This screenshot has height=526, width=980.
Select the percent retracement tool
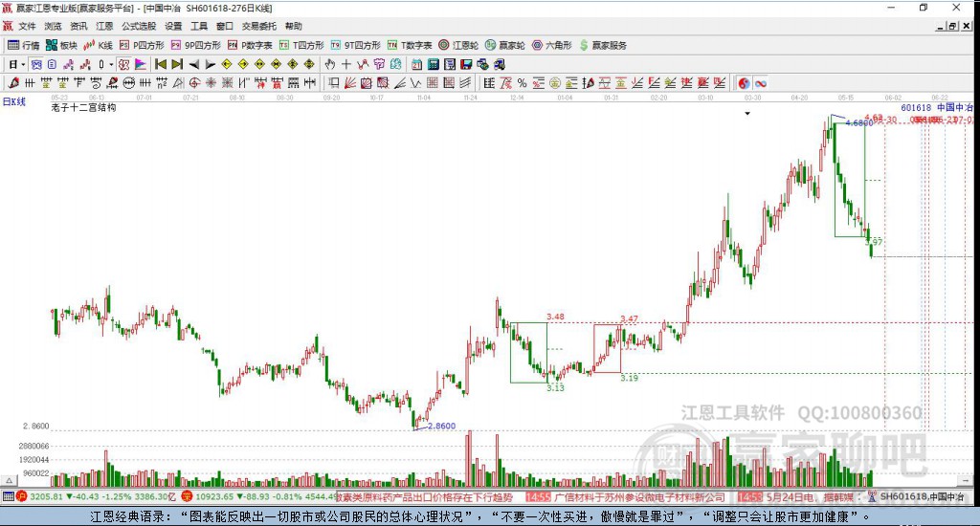522,83
